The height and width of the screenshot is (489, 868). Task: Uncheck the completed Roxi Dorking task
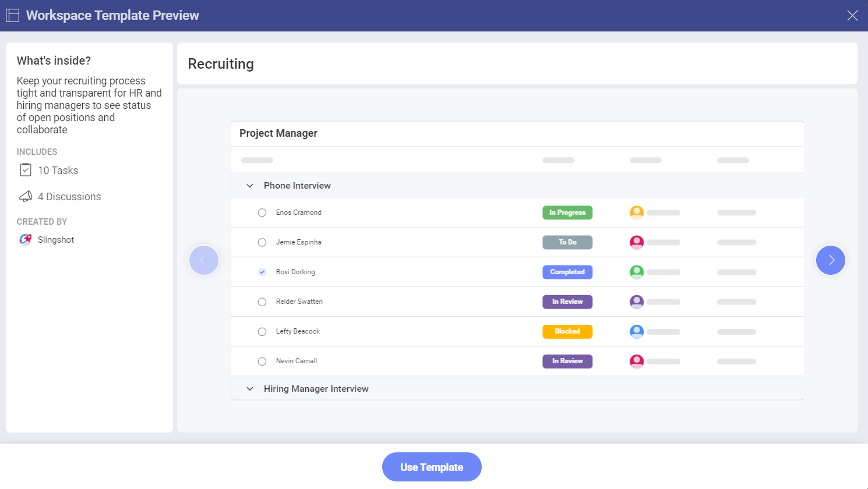tap(262, 272)
